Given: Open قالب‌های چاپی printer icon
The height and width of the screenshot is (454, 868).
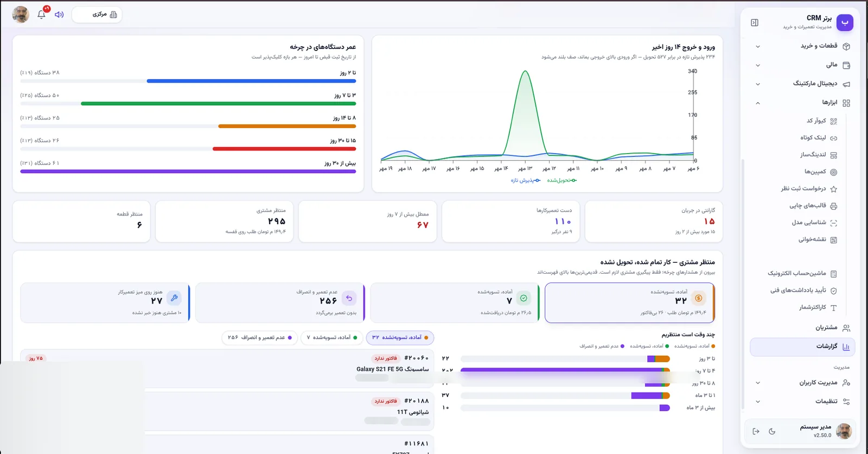Looking at the screenshot, I should coord(833,206).
